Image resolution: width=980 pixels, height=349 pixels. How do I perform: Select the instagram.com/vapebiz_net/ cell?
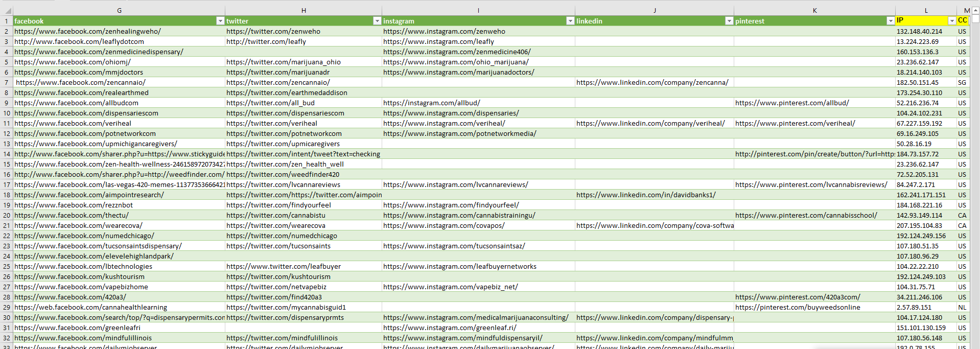coord(478,287)
